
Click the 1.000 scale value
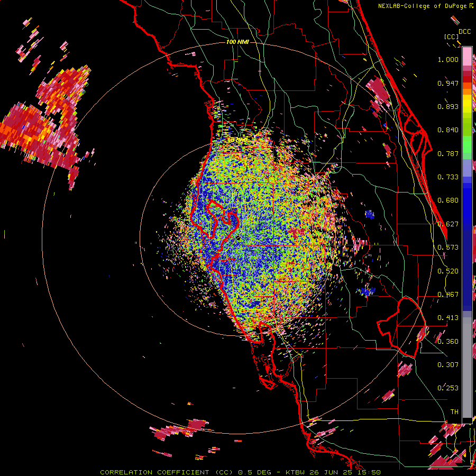pos(448,59)
